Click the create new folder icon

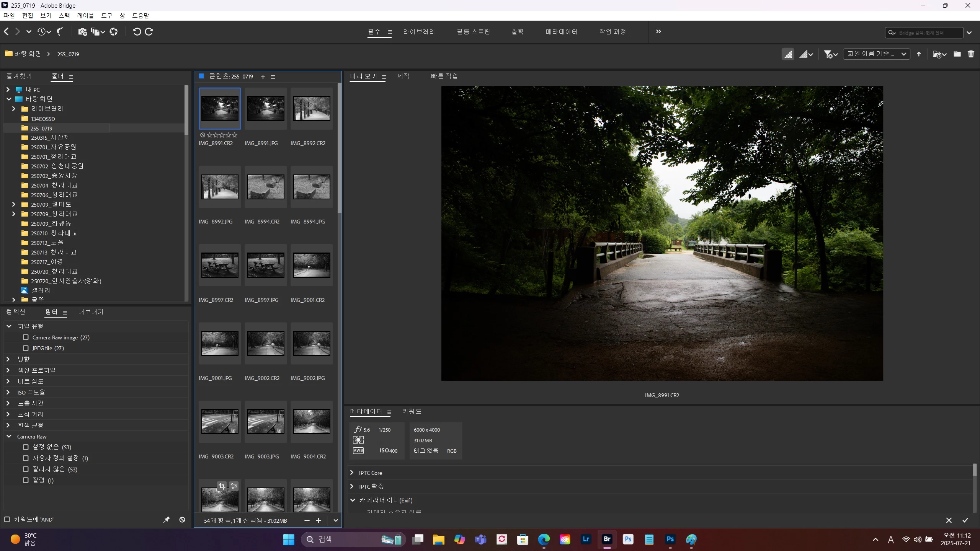[957, 54]
